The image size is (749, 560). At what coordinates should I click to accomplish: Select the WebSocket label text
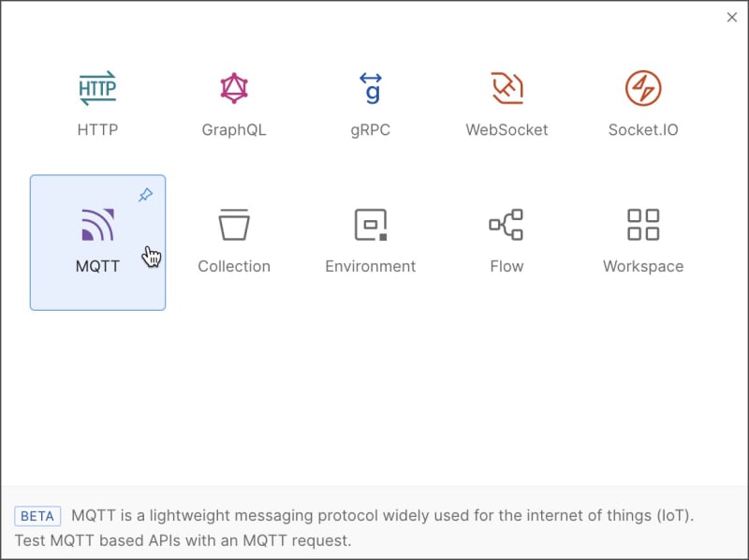tap(507, 129)
